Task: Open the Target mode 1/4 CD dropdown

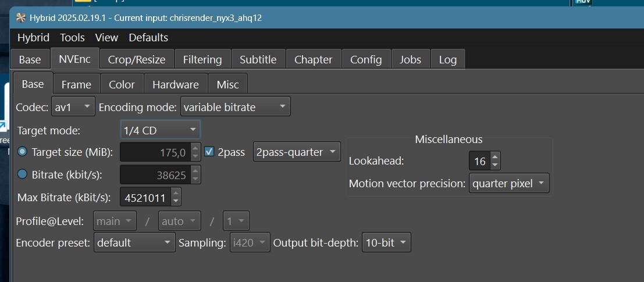Action: 160,130
